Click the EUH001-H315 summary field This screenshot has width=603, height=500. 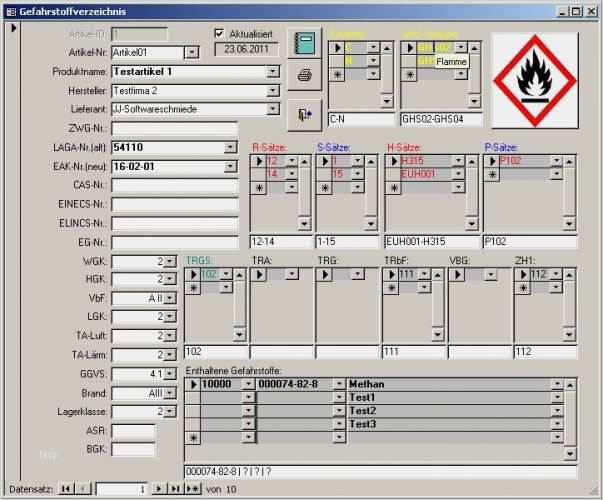point(432,242)
